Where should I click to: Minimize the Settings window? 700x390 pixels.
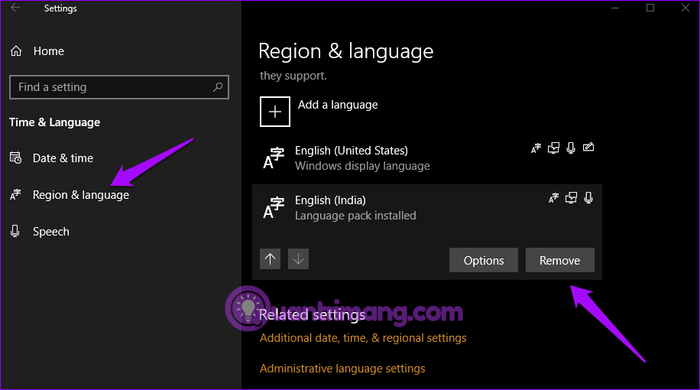tap(615, 8)
